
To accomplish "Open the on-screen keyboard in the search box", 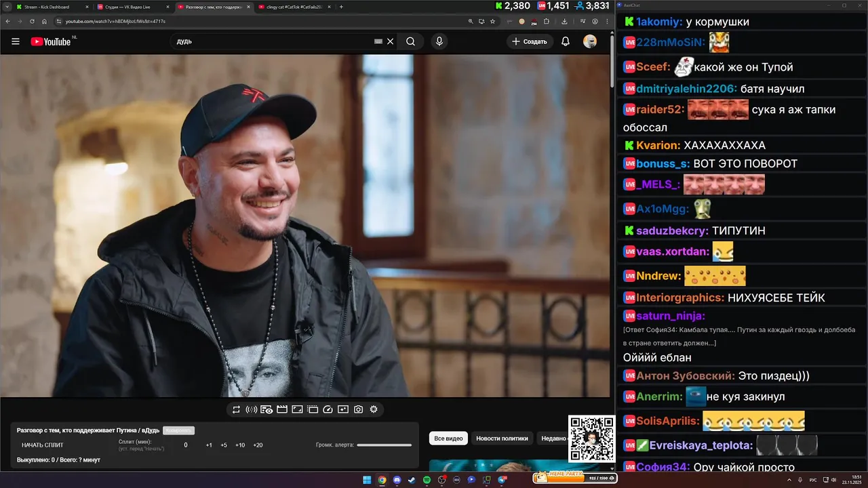I will coord(378,41).
